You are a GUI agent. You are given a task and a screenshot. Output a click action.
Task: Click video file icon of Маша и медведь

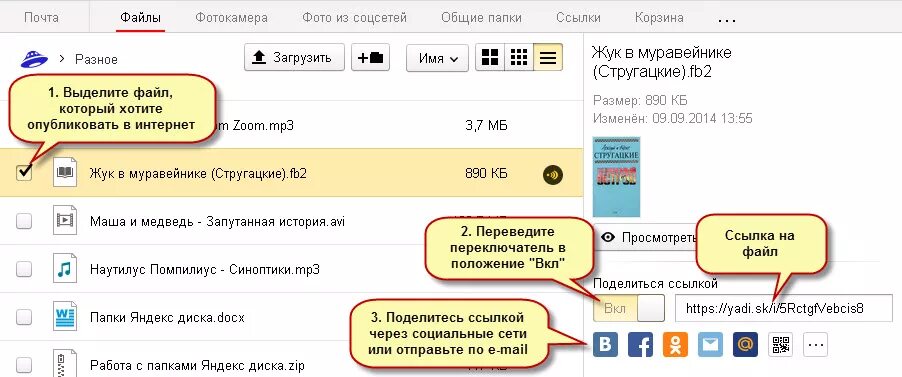click(x=64, y=220)
